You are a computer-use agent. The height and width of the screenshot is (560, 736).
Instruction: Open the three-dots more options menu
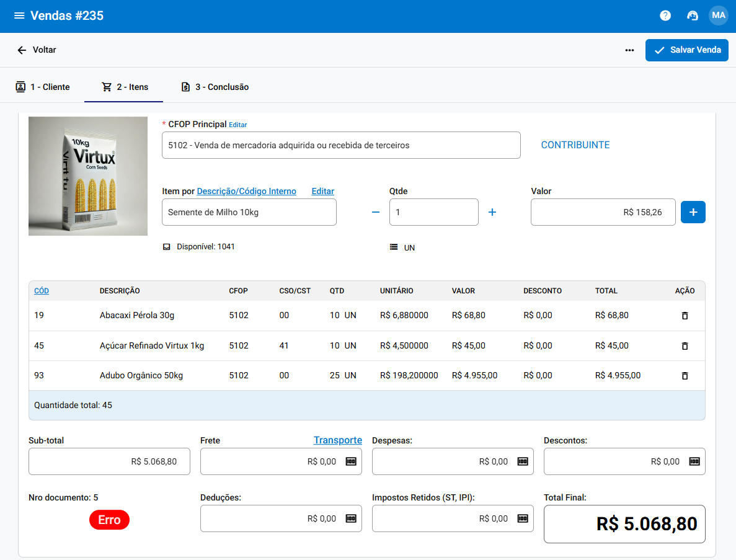pyautogui.click(x=629, y=50)
